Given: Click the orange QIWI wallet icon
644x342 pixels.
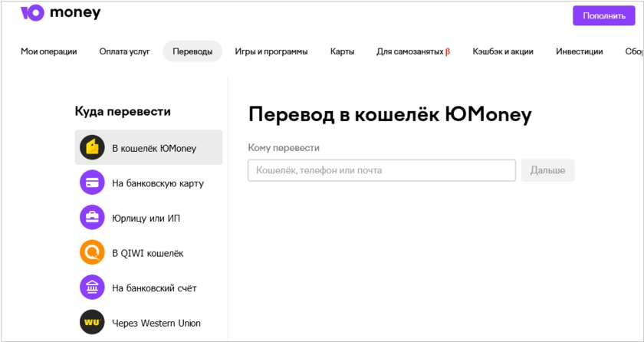Looking at the screenshot, I should coord(92,252).
